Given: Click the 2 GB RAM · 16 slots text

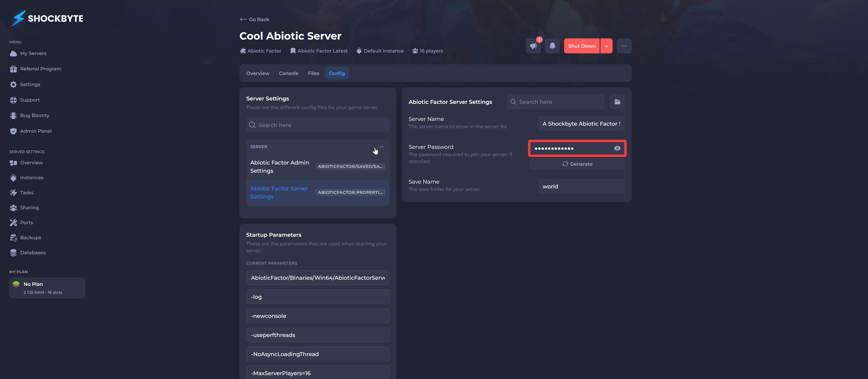Looking at the screenshot, I should click(x=43, y=292).
